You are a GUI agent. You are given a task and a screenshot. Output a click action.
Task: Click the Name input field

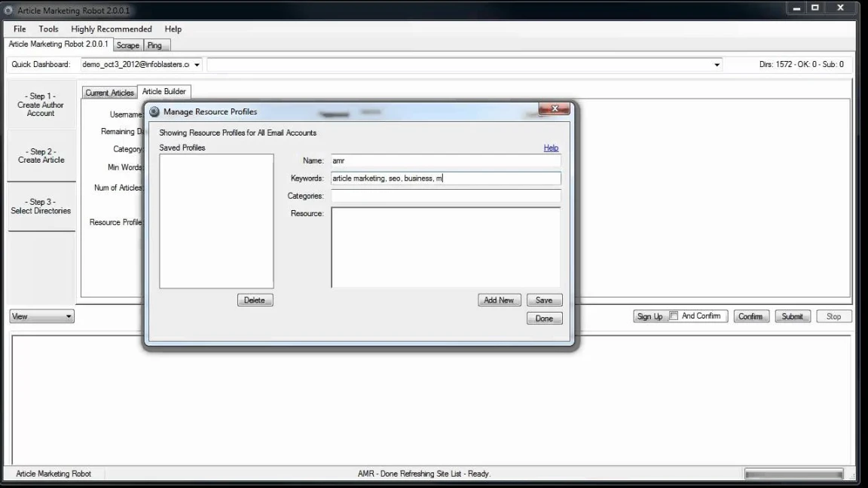[445, 160]
